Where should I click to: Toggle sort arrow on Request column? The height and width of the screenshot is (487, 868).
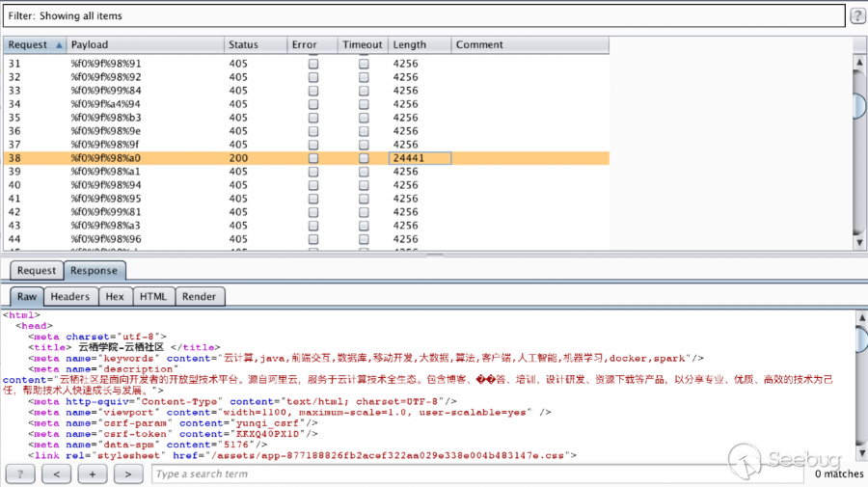pyautogui.click(x=59, y=45)
